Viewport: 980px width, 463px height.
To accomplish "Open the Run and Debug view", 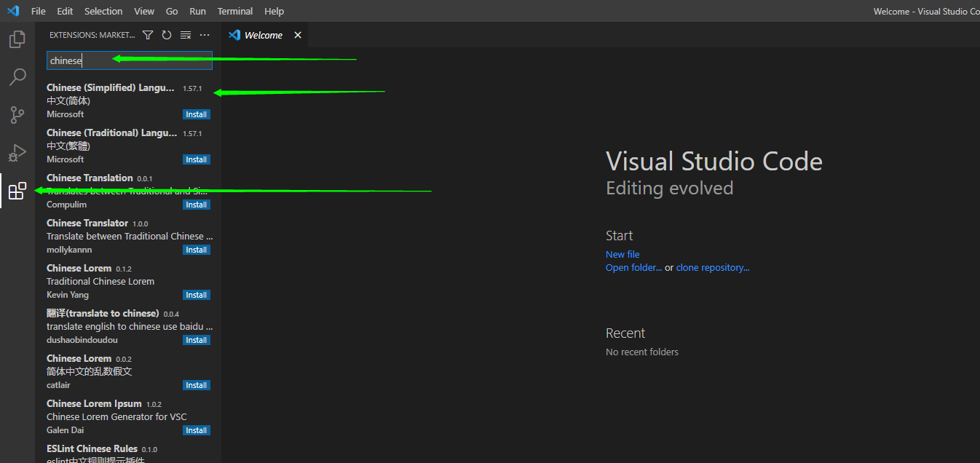I will 17,153.
